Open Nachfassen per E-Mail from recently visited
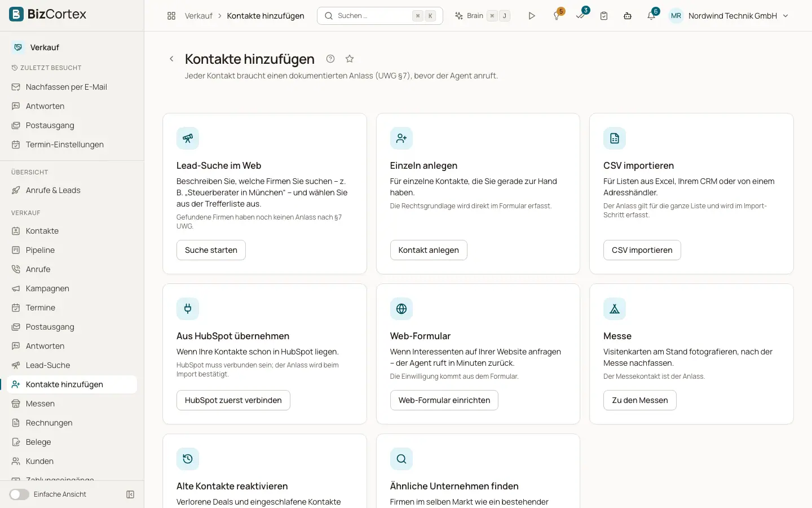The image size is (812, 508). [x=72, y=87]
